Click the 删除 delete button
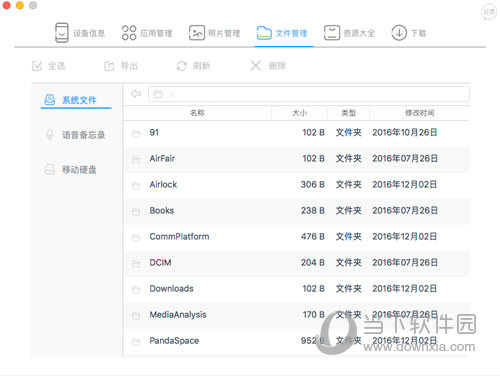Image resolution: width=500 pixels, height=376 pixels. pos(268,66)
